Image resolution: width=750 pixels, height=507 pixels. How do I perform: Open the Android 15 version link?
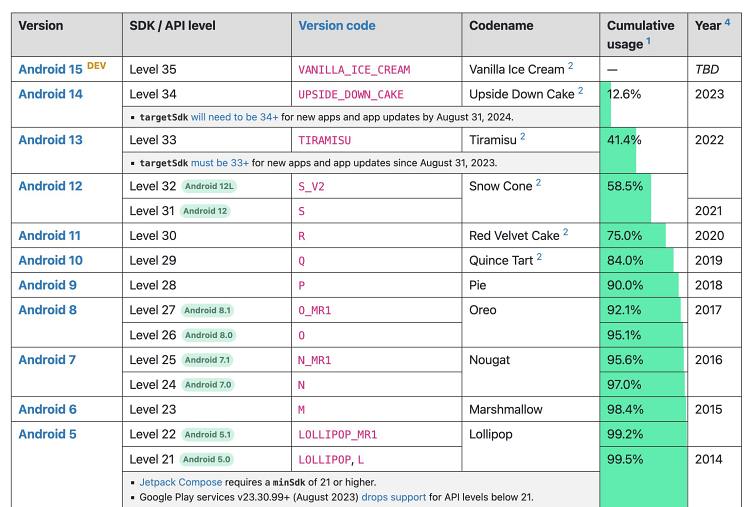(50, 69)
